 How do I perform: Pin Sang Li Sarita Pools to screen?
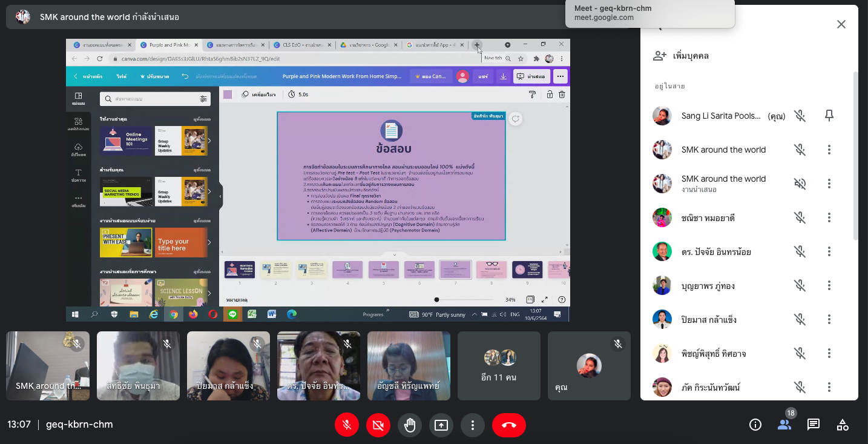[829, 116]
